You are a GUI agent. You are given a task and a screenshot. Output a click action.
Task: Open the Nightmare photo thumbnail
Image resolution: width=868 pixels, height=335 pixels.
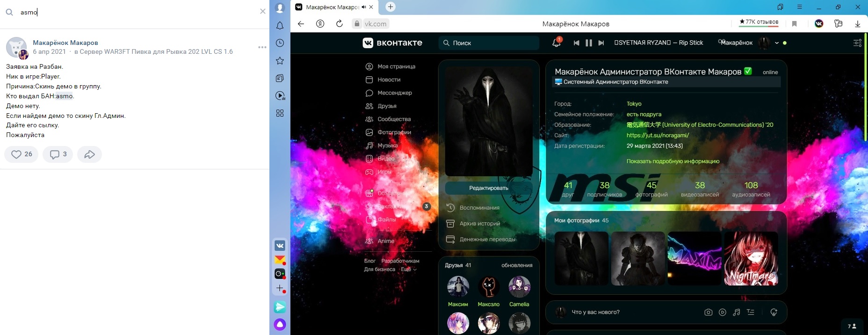point(751,258)
